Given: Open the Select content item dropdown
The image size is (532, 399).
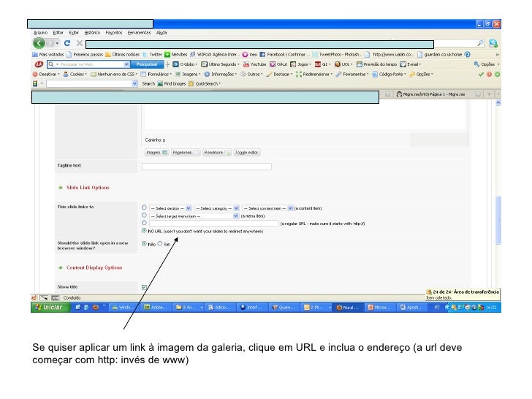Looking at the screenshot, I should 267,208.
